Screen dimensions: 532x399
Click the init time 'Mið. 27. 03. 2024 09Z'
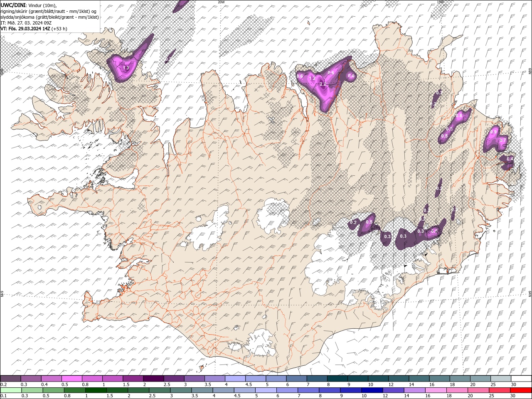(29, 23)
